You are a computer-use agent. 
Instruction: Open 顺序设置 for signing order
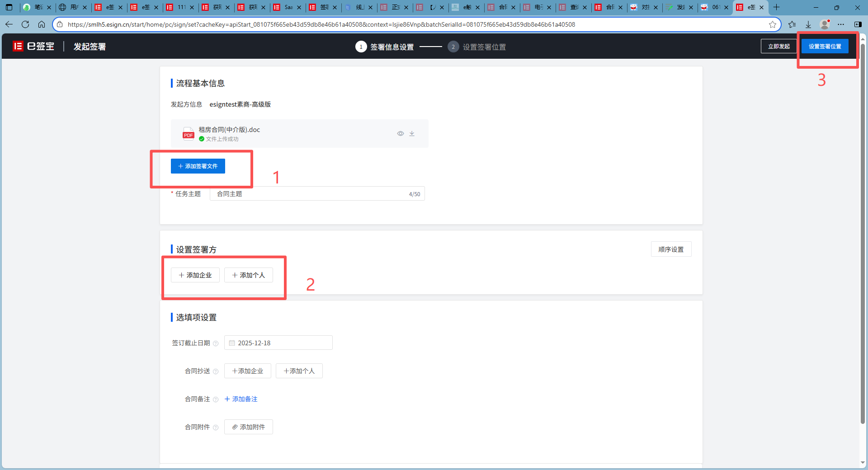(671, 249)
